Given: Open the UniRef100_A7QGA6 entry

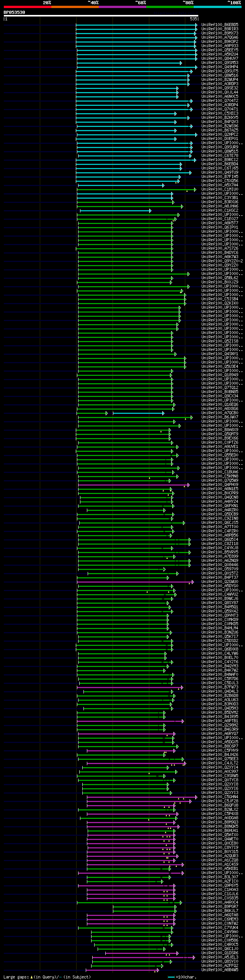Looking at the screenshot, I should coord(220,38).
